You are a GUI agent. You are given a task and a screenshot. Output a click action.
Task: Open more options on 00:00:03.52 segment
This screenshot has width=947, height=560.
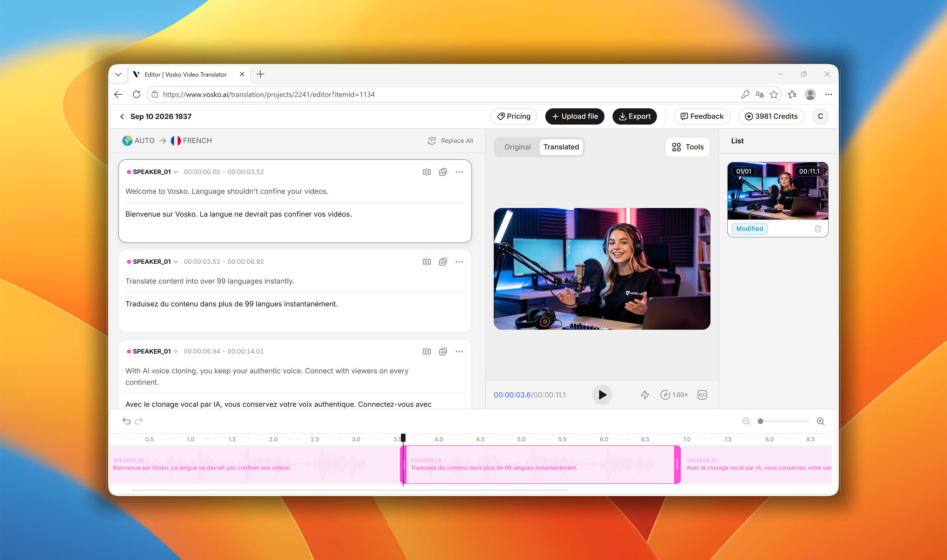coord(459,262)
